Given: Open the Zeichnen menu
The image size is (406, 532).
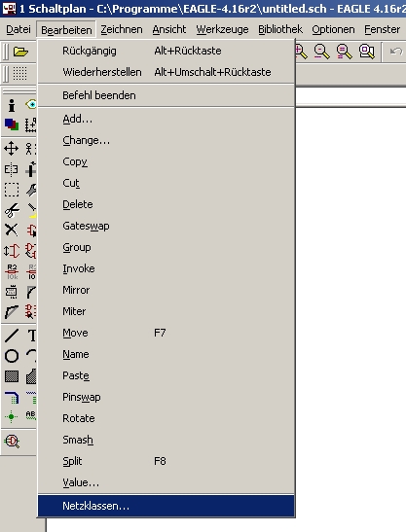Looking at the screenshot, I should pos(122,30).
